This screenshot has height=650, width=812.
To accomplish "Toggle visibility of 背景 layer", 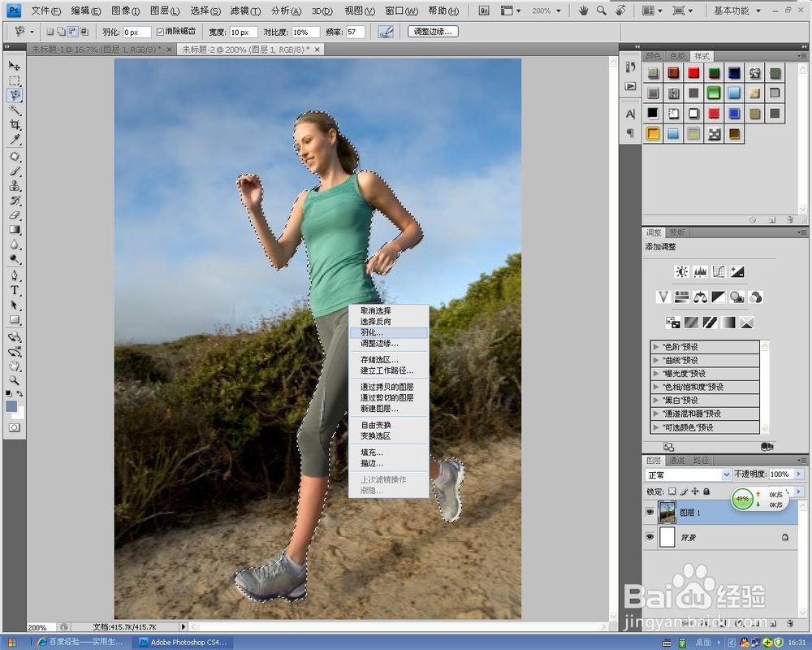I will (650, 537).
